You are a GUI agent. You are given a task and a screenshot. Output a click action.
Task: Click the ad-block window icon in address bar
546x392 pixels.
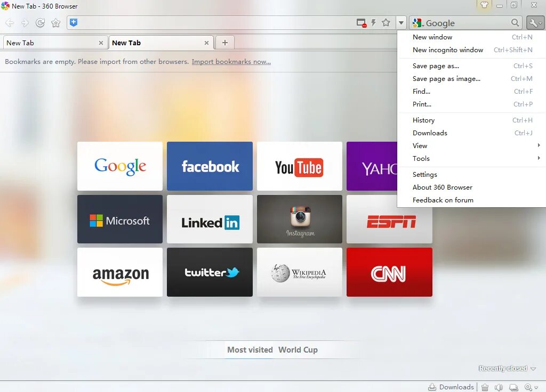pos(362,23)
